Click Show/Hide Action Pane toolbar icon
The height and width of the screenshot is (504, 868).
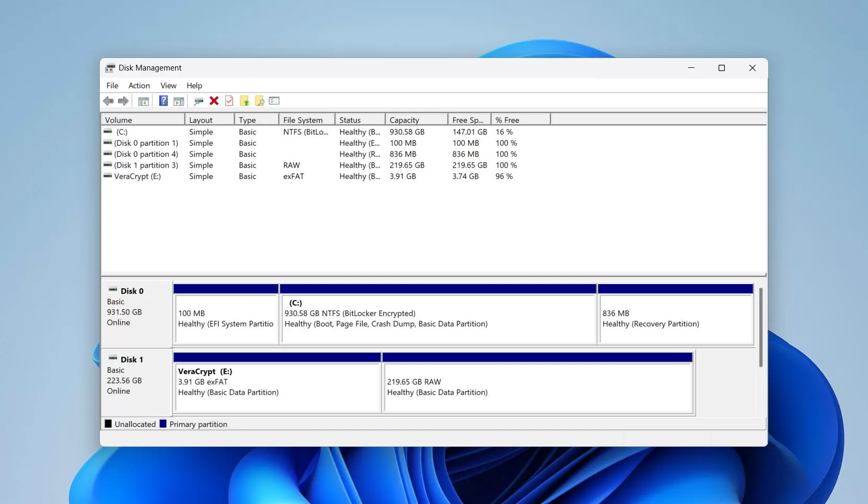[179, 101]
